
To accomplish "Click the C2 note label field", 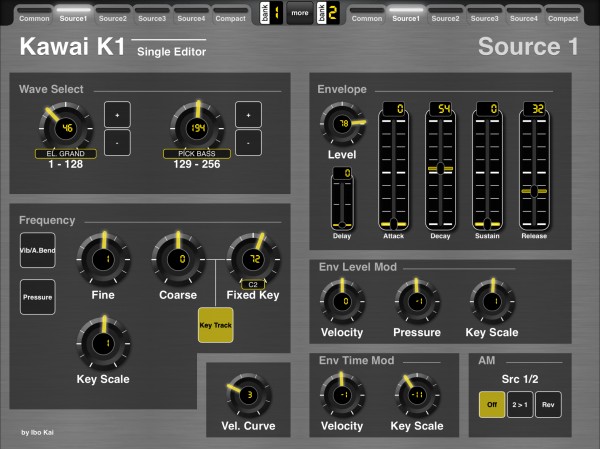I will tap(253, 284).
